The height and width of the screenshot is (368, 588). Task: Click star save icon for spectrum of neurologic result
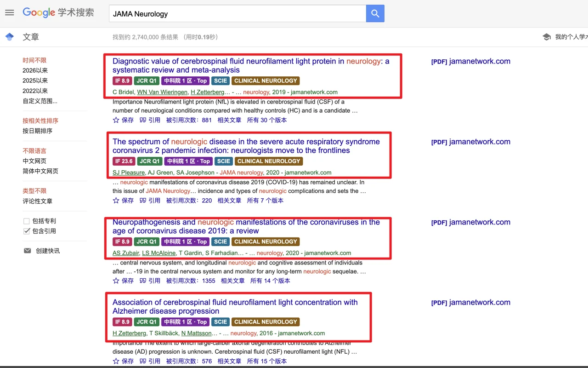pos(116,201)
